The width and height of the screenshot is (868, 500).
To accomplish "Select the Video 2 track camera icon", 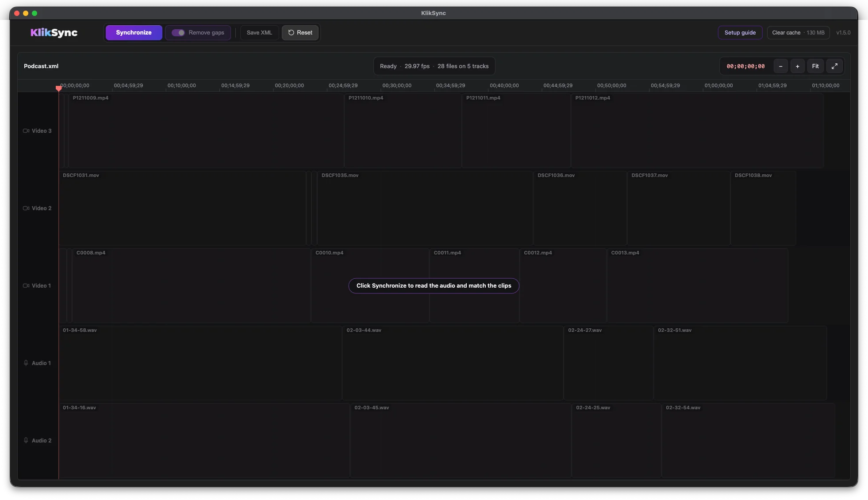I will (x=26, y=208).
